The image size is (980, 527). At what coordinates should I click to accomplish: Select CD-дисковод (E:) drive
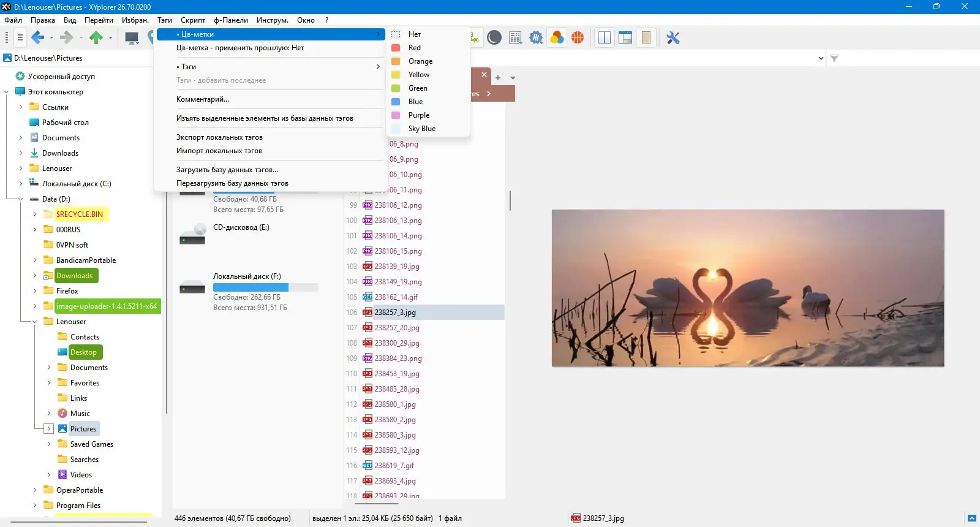241,227
